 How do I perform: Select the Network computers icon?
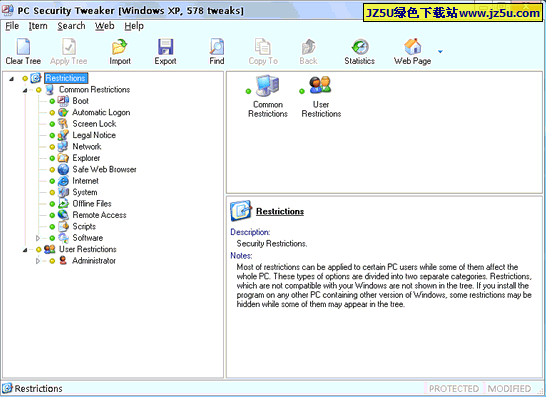[x=63, y=147]
